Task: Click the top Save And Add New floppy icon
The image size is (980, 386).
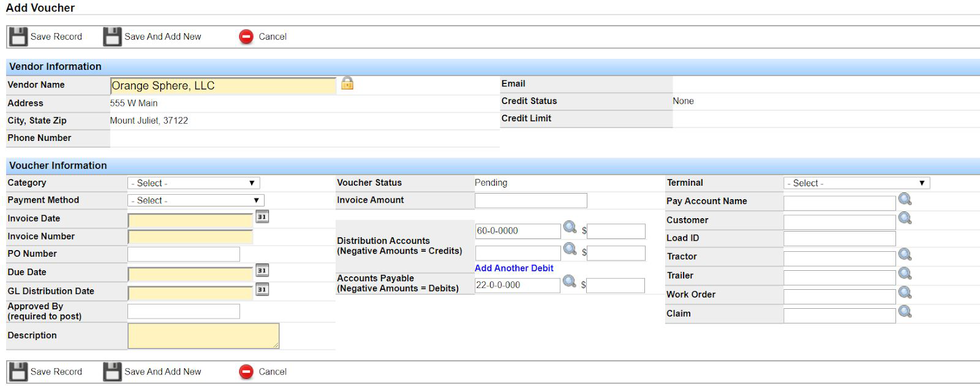Action: pyautogui.click(x=113, y=37)
